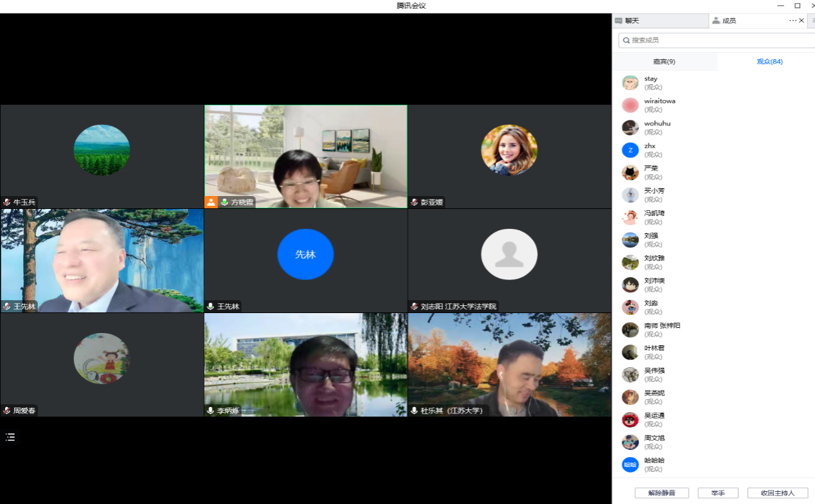Select audience member wohuhu in the list
The height and width of the screenshot is (504, 815).
pyautogui.click(x=657, y=127)
